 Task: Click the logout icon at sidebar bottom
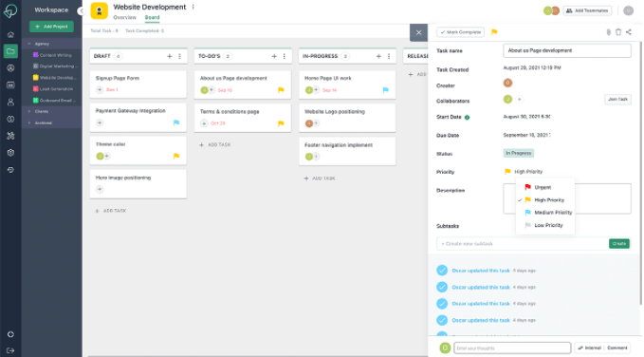coord(10,350)
